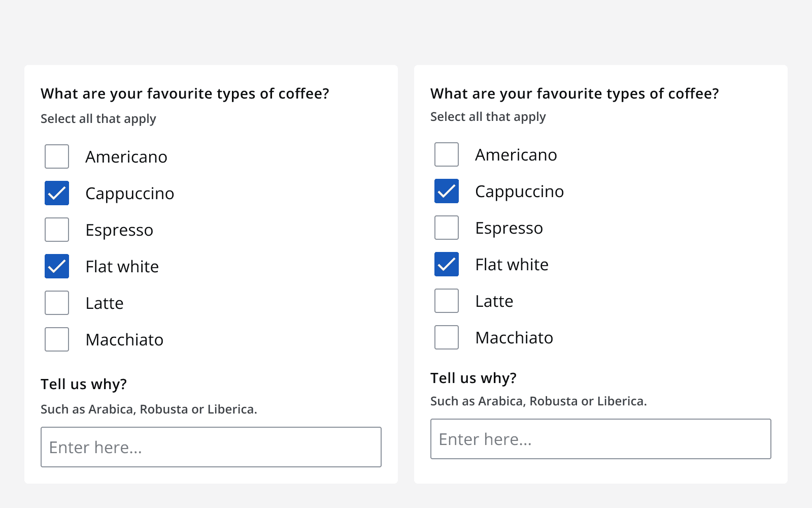
Task: Check Latte in the right form
Action: click(446, 300)
